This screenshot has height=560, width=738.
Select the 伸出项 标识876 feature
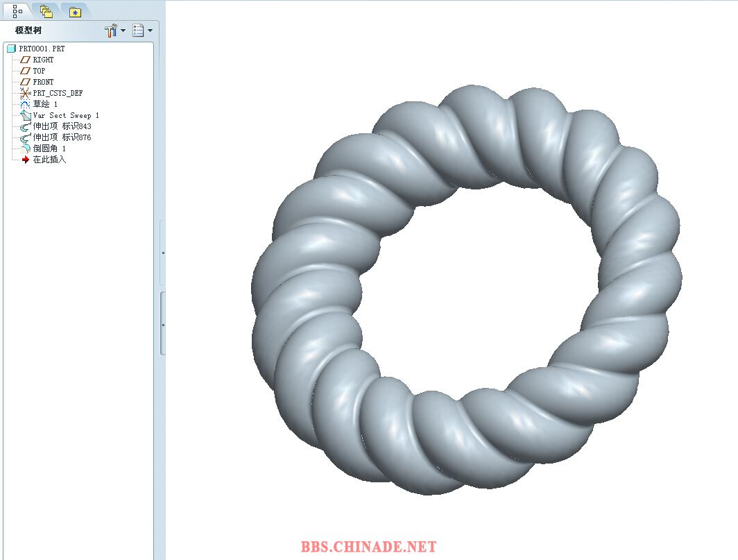(62, 137)
